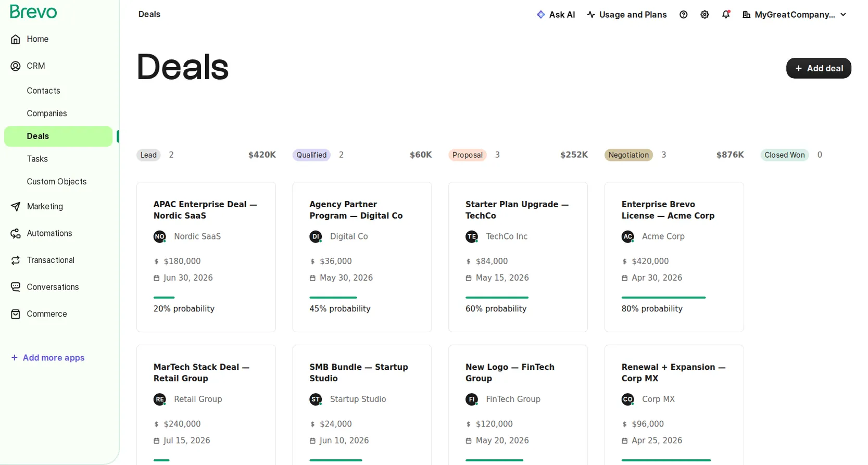The width and height of the screenshot is (868, 465).
Task: Open Companies in the sidebar
Action: pyautogui.click(x=47, y=114)
